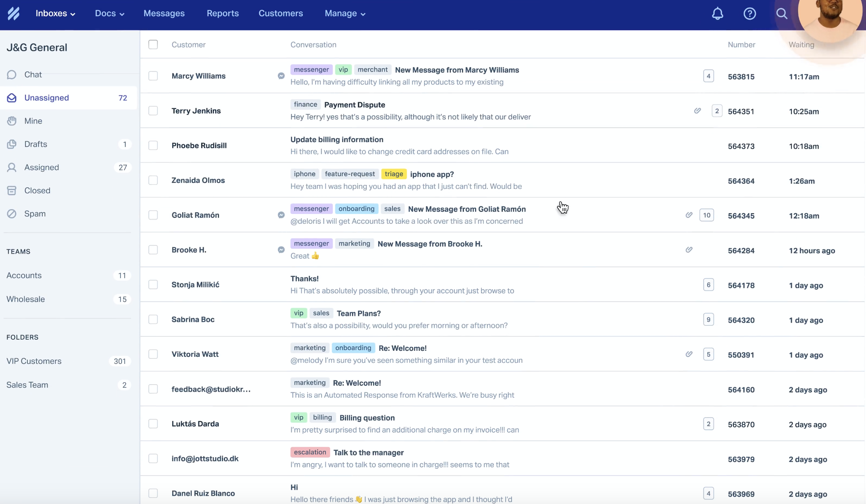Check the box for Terry Jenkins
The height and width of the screenshot is (504, 866).
click(153, 111)
